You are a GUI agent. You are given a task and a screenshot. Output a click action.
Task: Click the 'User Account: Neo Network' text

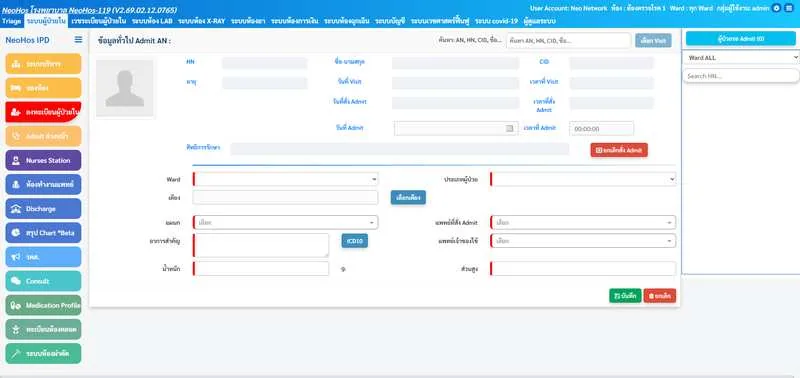click(x=568, y=8)
